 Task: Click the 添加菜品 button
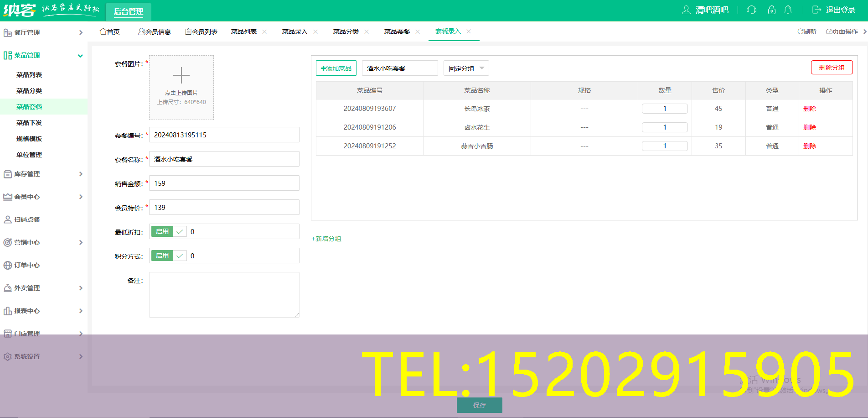coord(336,68)
